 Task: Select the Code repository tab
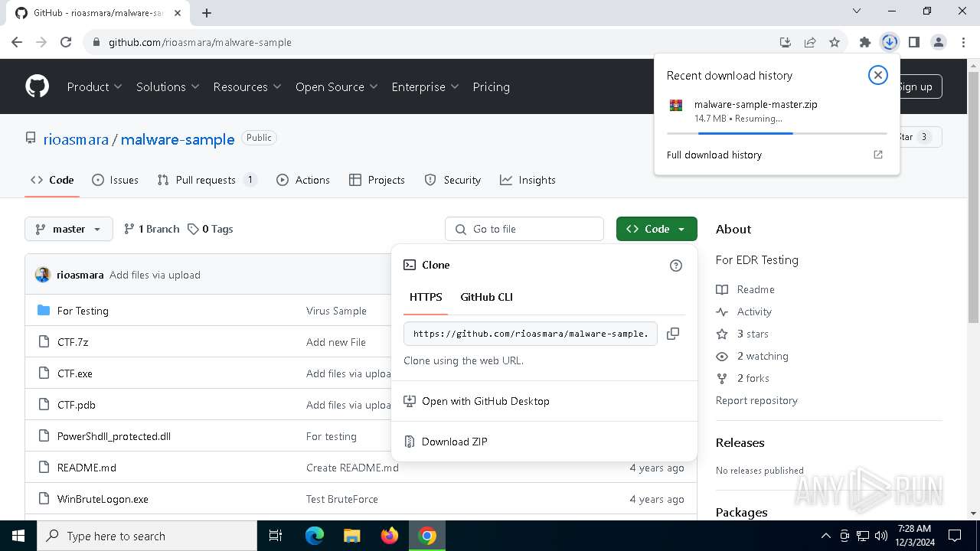pyautogui.click(x=52, y=180)
